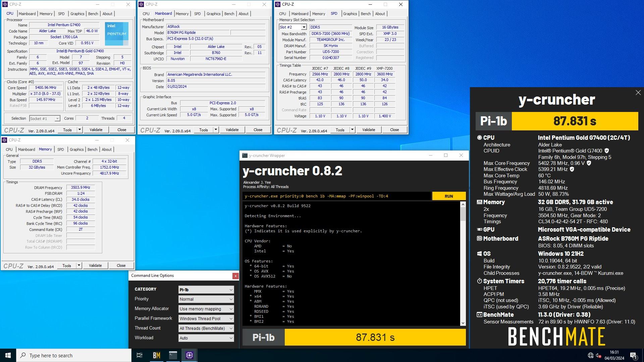Click the BenchMate GPU section icon

coord(479,230)
